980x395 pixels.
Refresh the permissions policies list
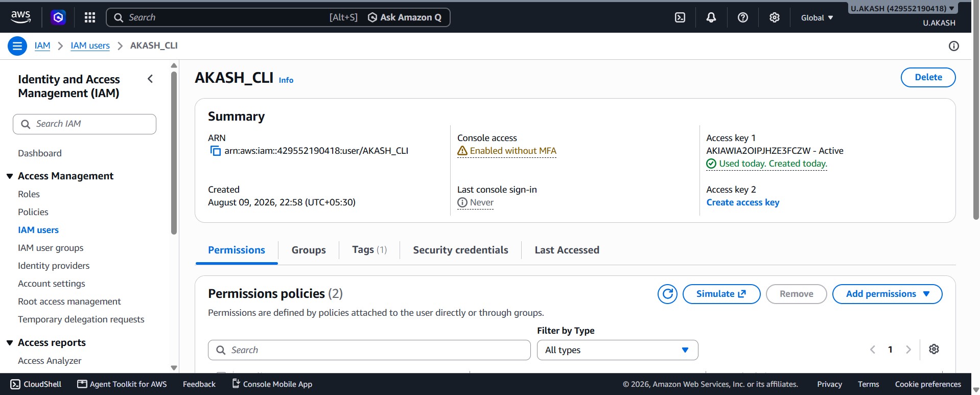coord(667,294)
